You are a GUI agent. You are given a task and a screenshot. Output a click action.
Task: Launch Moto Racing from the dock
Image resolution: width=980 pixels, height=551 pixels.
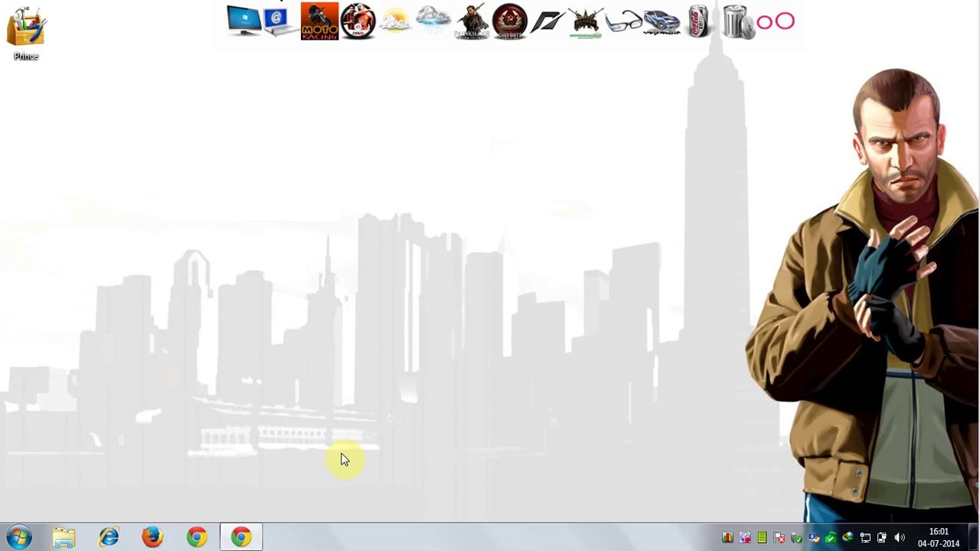click(x=319, y=21)
